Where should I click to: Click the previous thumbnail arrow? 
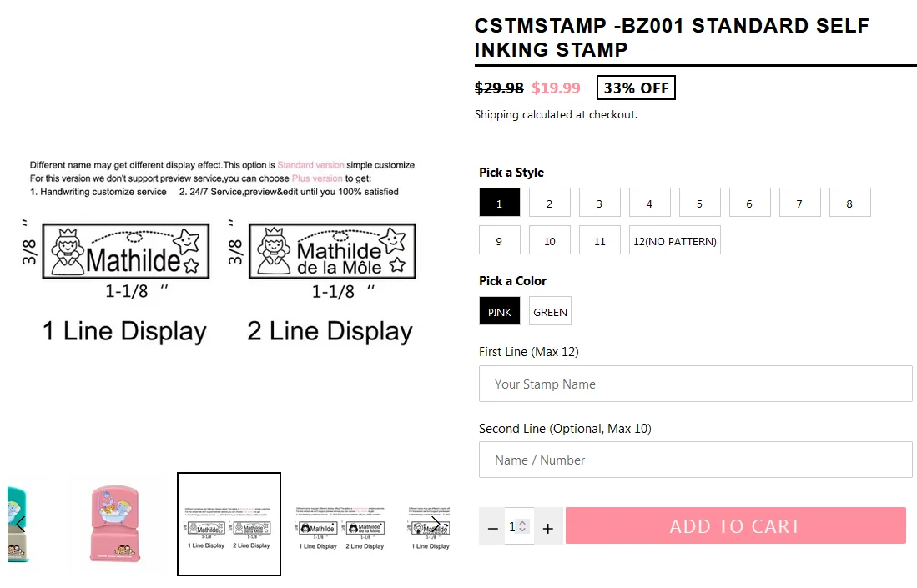tap(22, 524)
